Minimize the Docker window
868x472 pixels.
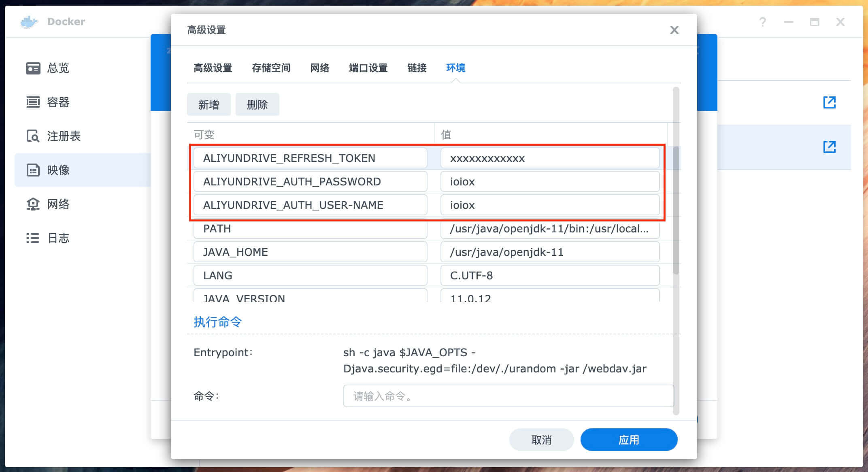click(x=788, y=22)
